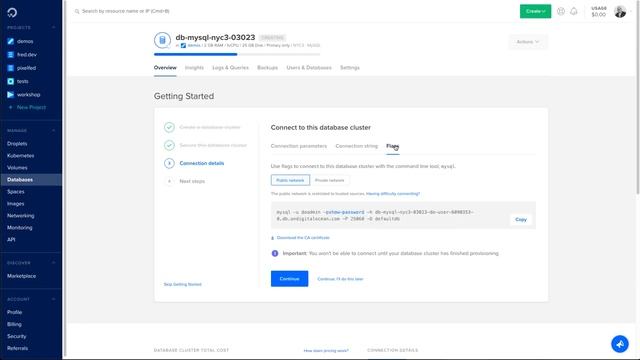
Task: Go to Monitoring in sidebar
Action: pyautogui.click(x=20, y=228)
